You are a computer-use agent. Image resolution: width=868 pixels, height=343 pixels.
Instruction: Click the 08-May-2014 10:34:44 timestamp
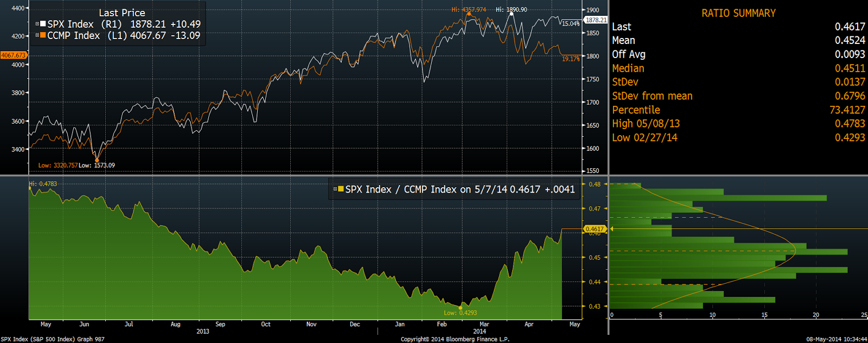(x=837, y=339)
